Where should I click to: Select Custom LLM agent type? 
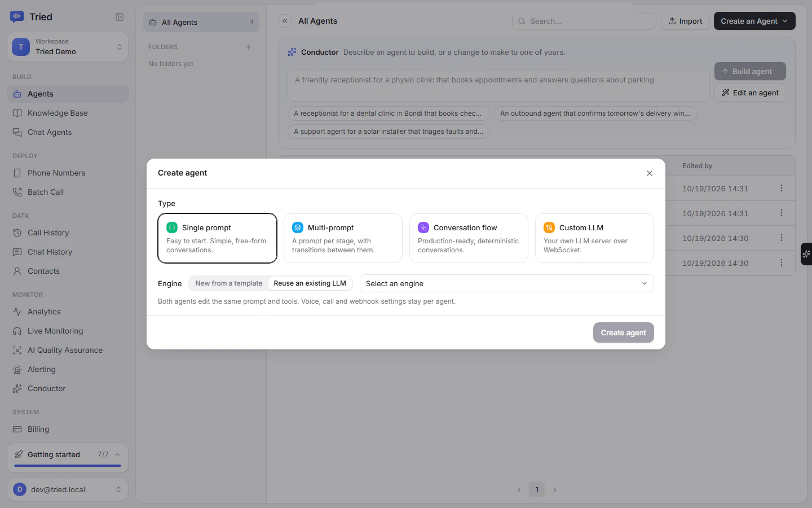594,238
